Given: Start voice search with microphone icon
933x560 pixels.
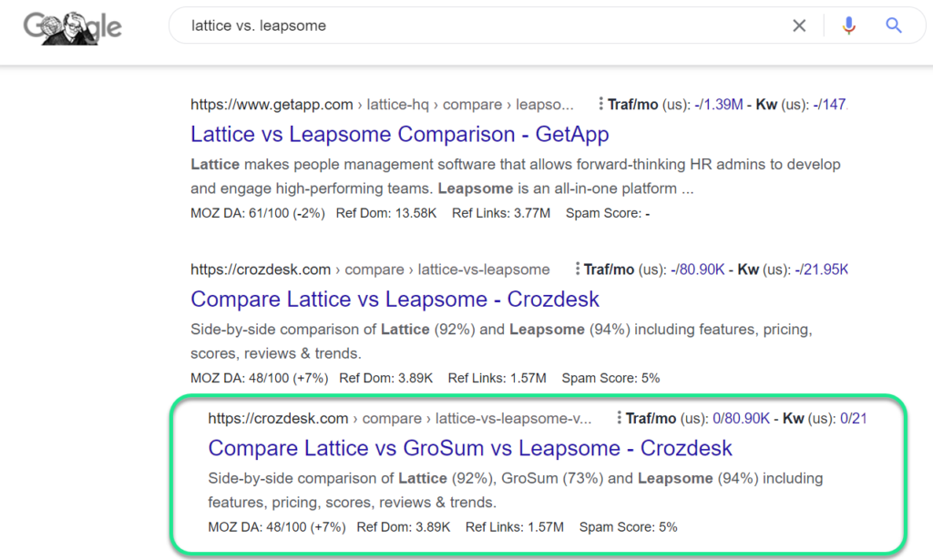Looking at the screenshot, I should pos(848,25).
